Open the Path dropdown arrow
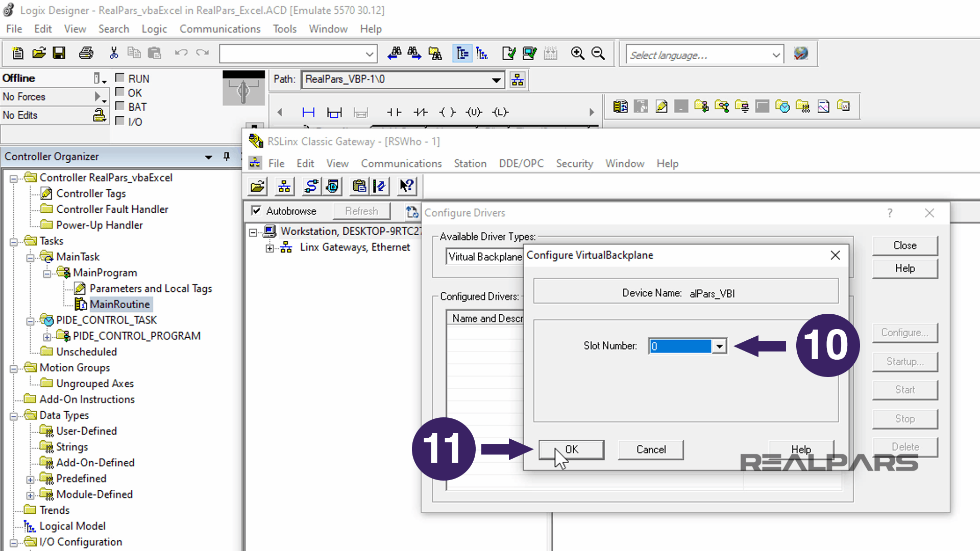This screenshot has height=551, width=980. (496, 80)
